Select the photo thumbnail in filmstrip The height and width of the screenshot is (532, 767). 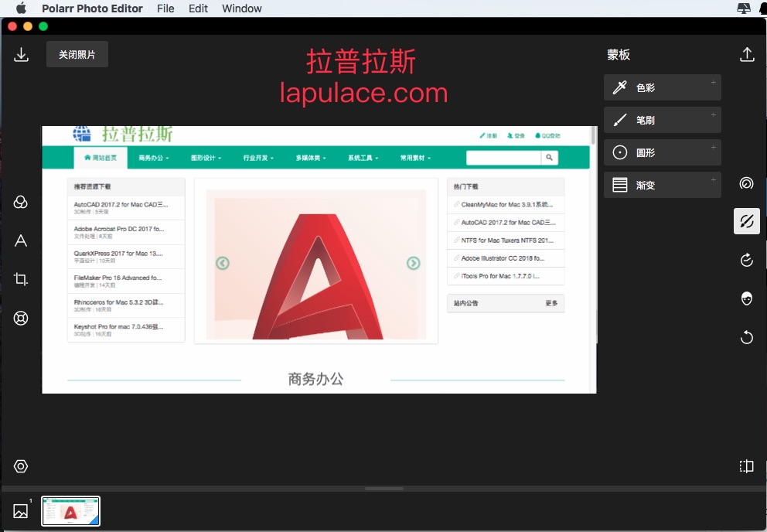pos(71,511)
